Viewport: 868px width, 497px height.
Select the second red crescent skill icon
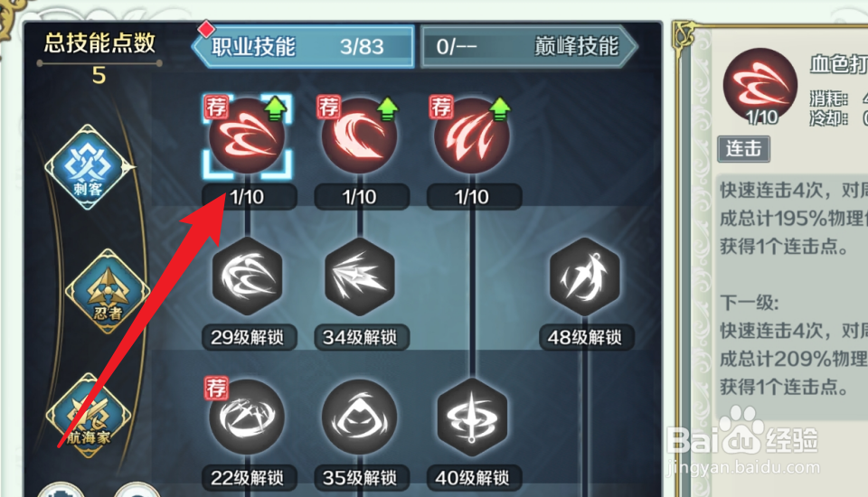tap(359, 136)
